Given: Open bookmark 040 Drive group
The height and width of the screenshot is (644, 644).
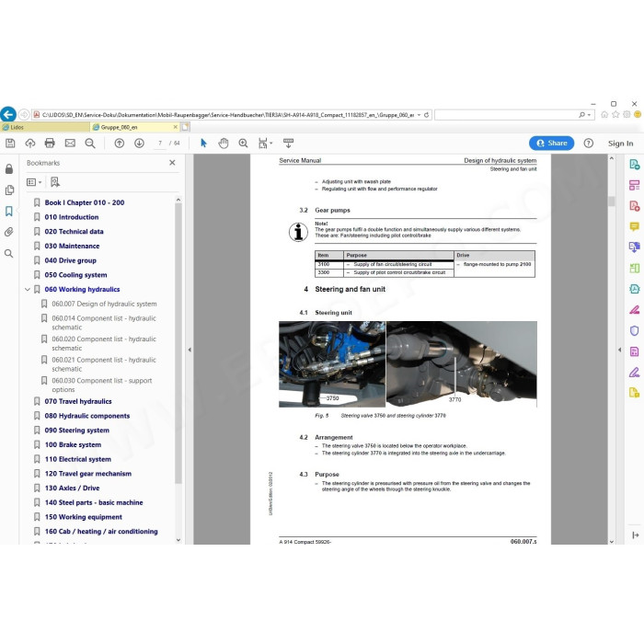Looking at the screenshot, I should (x=70, y=260).
